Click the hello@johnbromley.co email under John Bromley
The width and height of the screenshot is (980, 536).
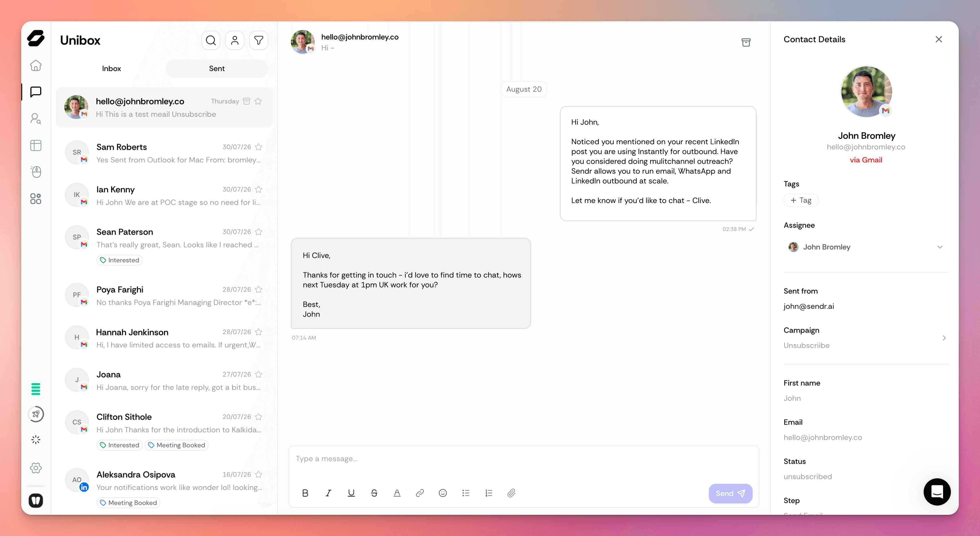[866, 147]
